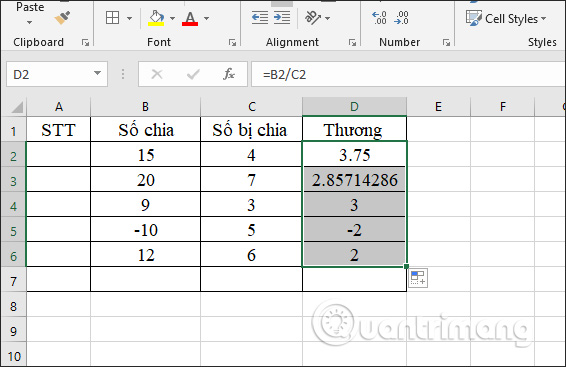Apply the yellow Fill Color bucket

[156, 18]
